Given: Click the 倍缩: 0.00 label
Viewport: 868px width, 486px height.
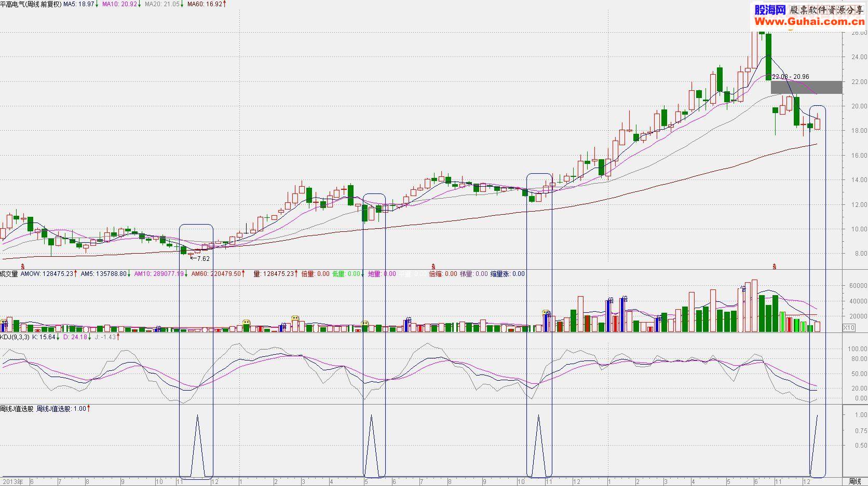Looking at the screenshot, I should tap(443, 274).
